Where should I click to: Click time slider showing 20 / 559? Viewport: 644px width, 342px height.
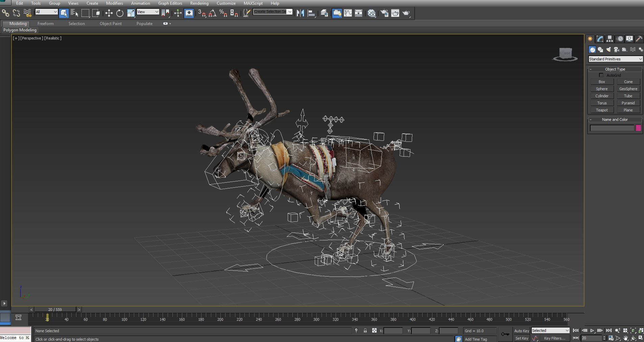click(55, 310)
